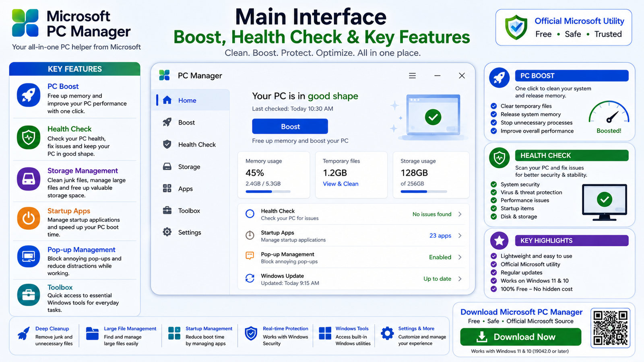Expand the Health Check row chevron
644x362 pixels.
pos(460,214)
